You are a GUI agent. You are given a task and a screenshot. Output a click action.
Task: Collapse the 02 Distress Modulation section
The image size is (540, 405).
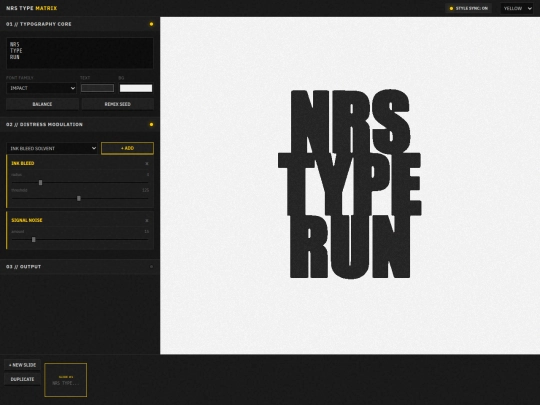click(x=80, y=124)
